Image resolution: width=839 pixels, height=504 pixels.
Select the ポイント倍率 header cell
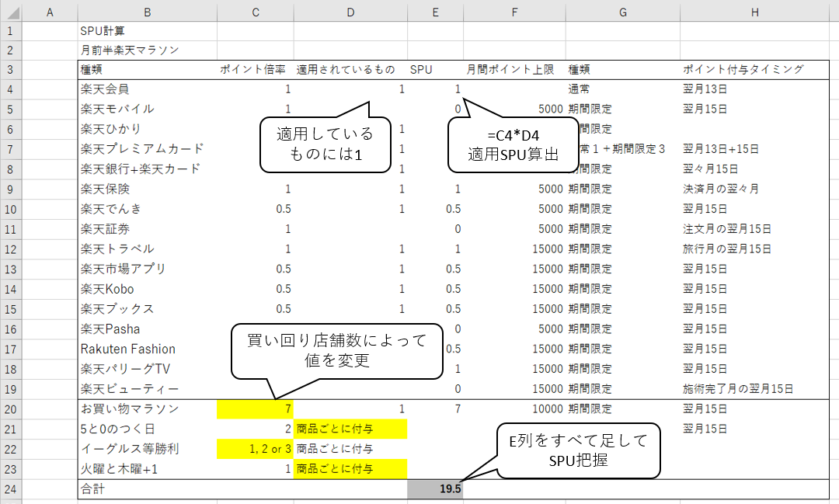256,70
